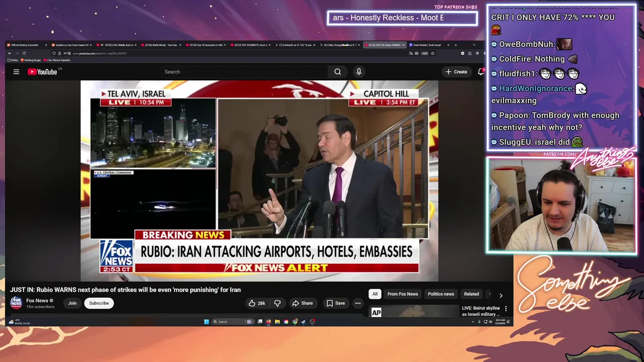Go back using the browser back arrow

click(x=10, y=53)
